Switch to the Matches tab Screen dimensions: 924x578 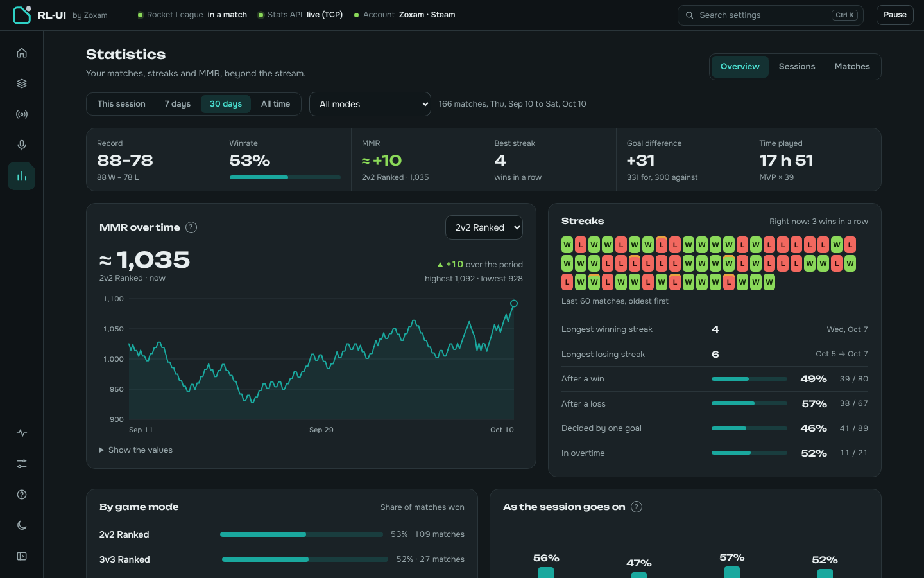tap(852, 67)
